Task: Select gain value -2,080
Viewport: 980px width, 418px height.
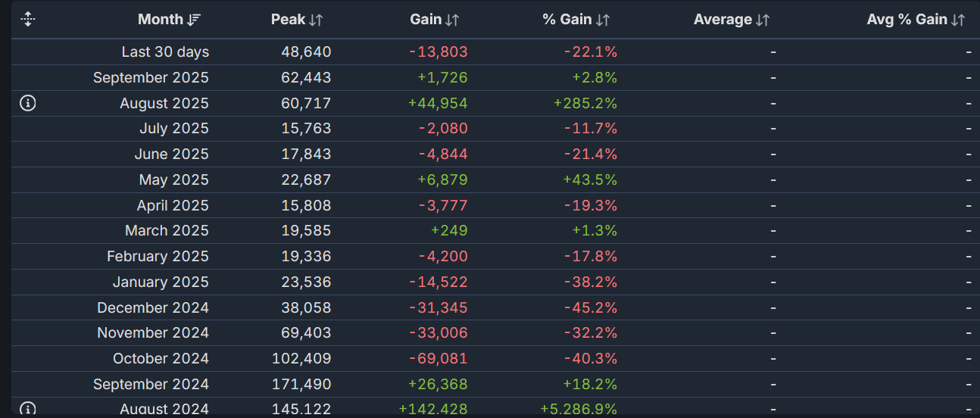Action: click(443, 129)
